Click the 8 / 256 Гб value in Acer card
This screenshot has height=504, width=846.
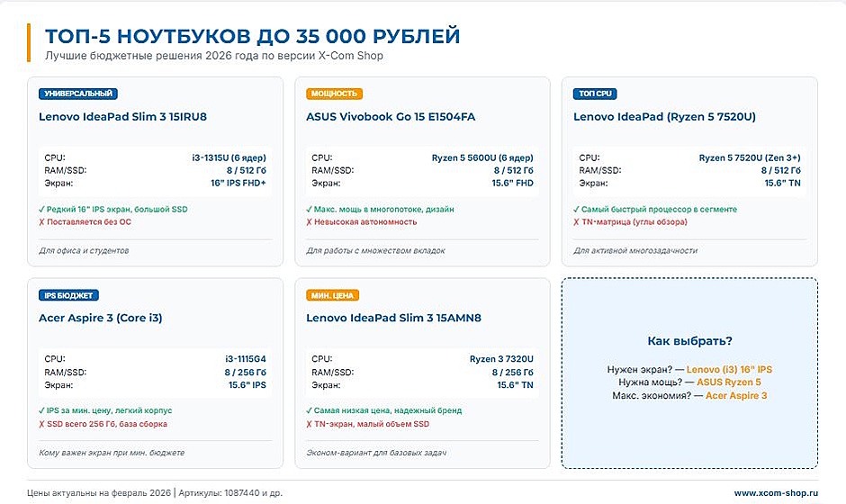(246, 372)
